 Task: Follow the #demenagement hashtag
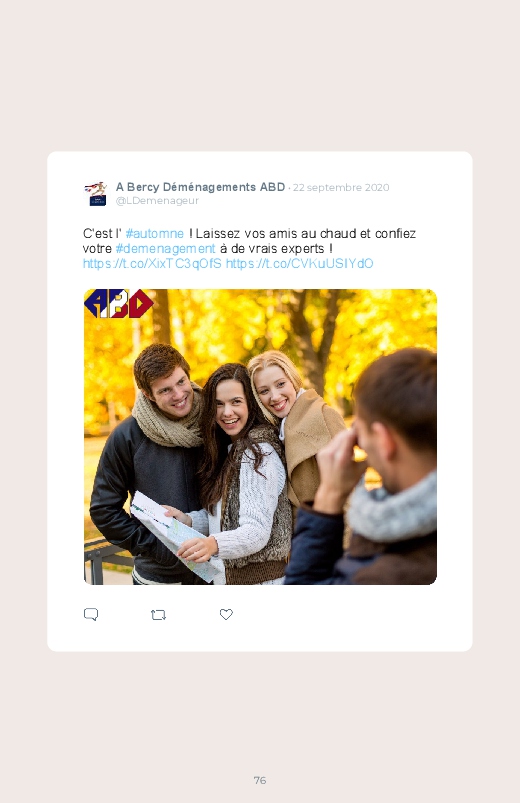[x=165, y=249]
